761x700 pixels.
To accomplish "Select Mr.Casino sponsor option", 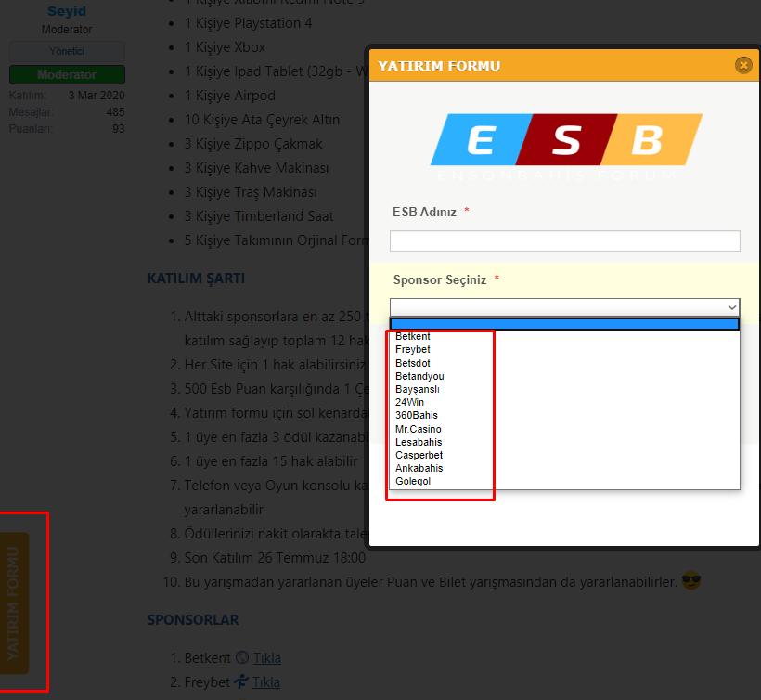I will click(418, 429).
